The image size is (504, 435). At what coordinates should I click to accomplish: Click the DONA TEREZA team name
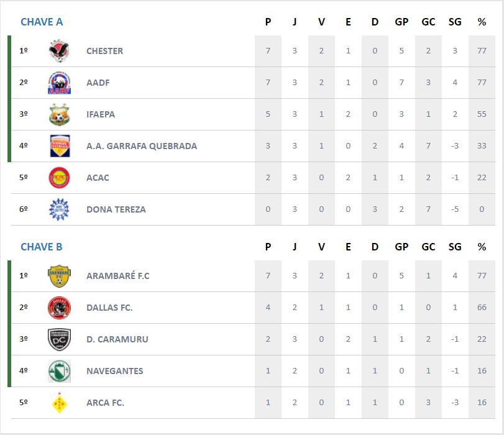[116, 209]
